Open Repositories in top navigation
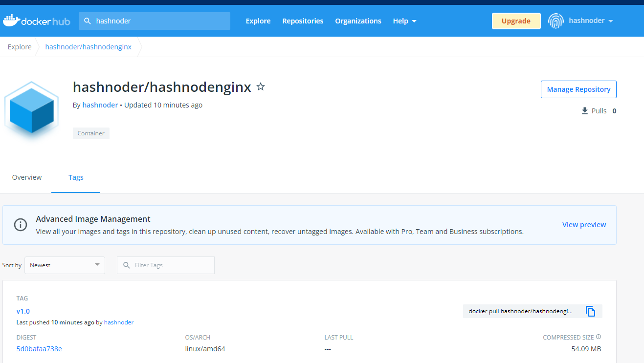Viewport: 644px width, 363px height. tap(303, 21)
